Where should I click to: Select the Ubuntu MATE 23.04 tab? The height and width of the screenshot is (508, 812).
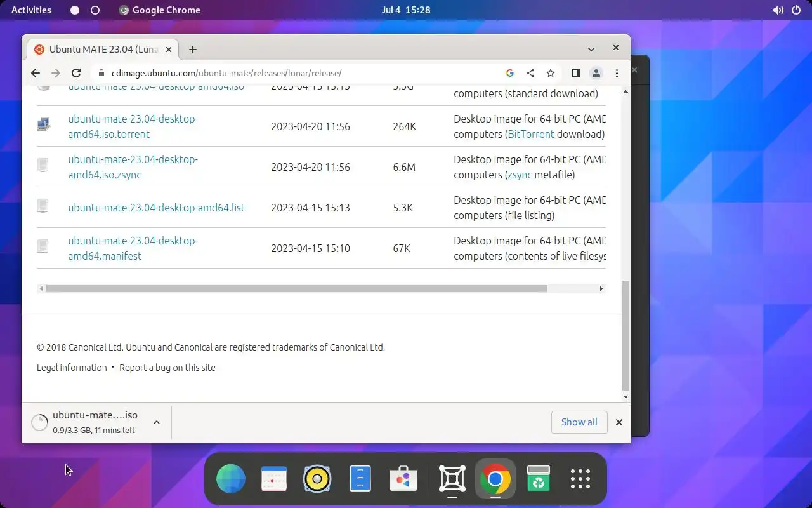[103, 49]
